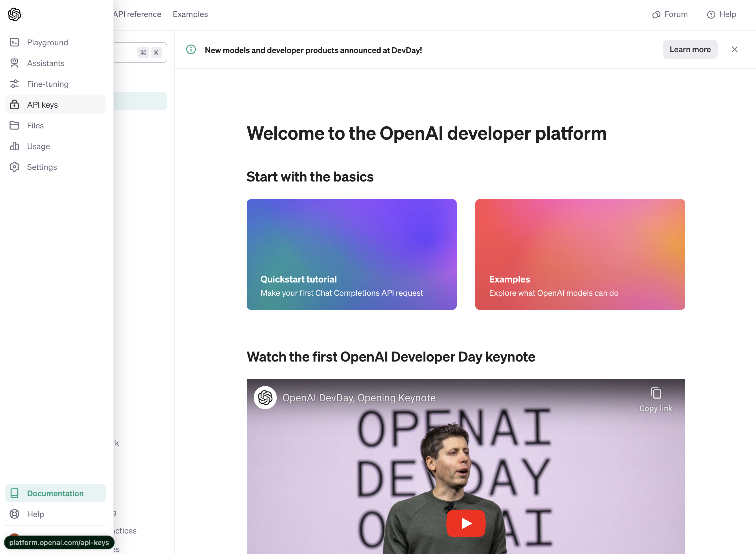The width and height of the screenshot is (756, 554).
Task: Copy the DevDay keynote video link
Action: pyautogui.click(x=656, y=399)
